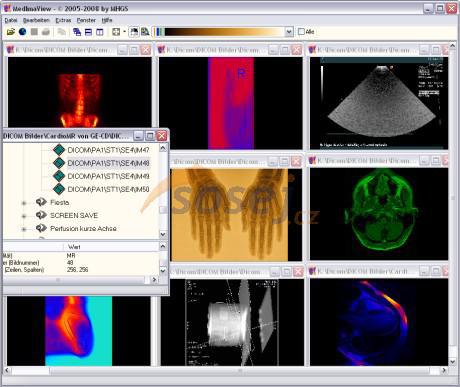Click the image filter toolbar icon

pos(134,32)
